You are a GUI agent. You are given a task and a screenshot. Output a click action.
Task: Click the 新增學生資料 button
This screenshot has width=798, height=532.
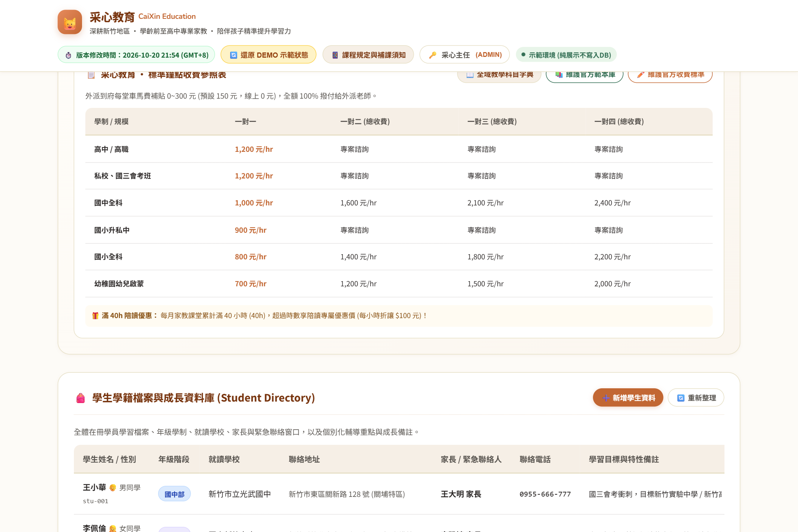tap(628, 398)
